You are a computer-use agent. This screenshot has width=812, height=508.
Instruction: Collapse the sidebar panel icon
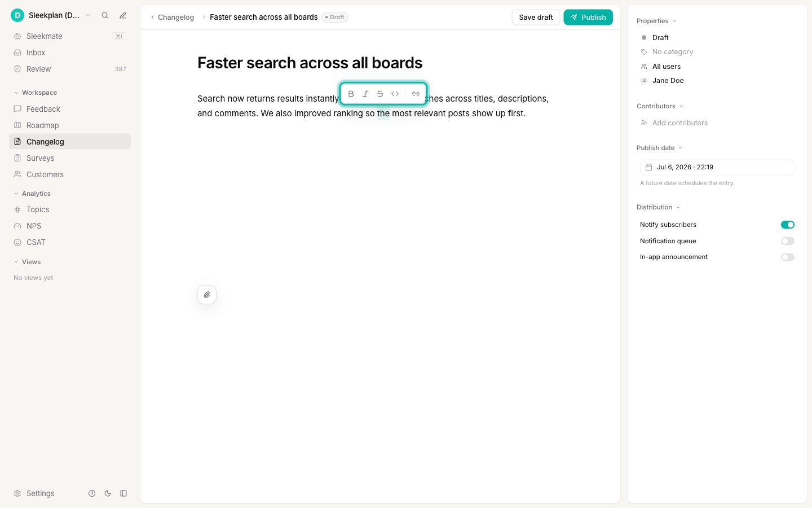tap(123, 493)
